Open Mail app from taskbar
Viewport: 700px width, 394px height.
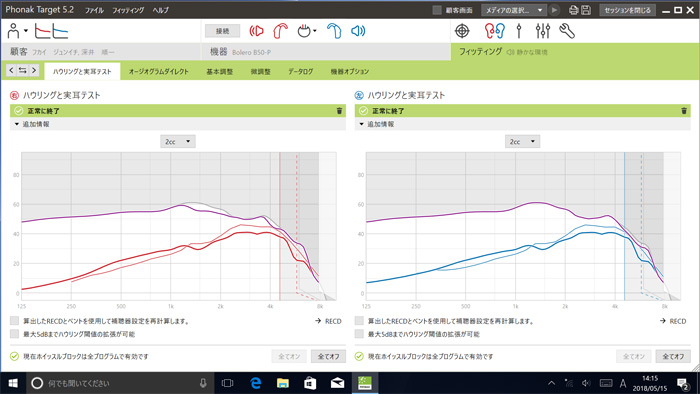coord(337,383)
